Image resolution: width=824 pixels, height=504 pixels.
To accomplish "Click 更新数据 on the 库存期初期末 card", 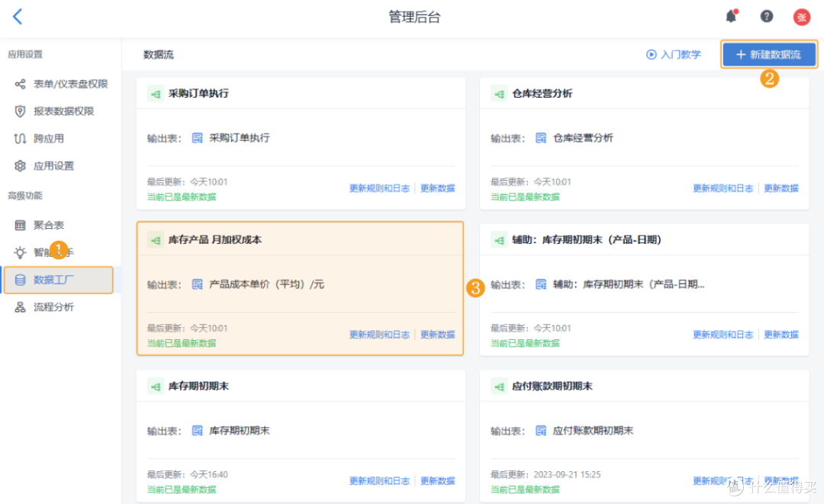I will (x=437, y=481).
